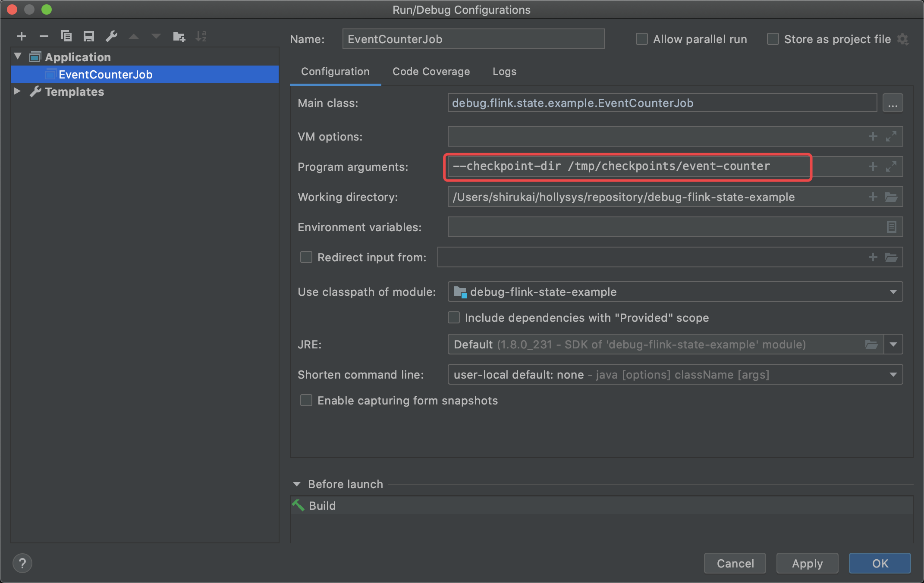Click the Cancel button
This screenshot has width=924, height=583.
click(735, 563)
